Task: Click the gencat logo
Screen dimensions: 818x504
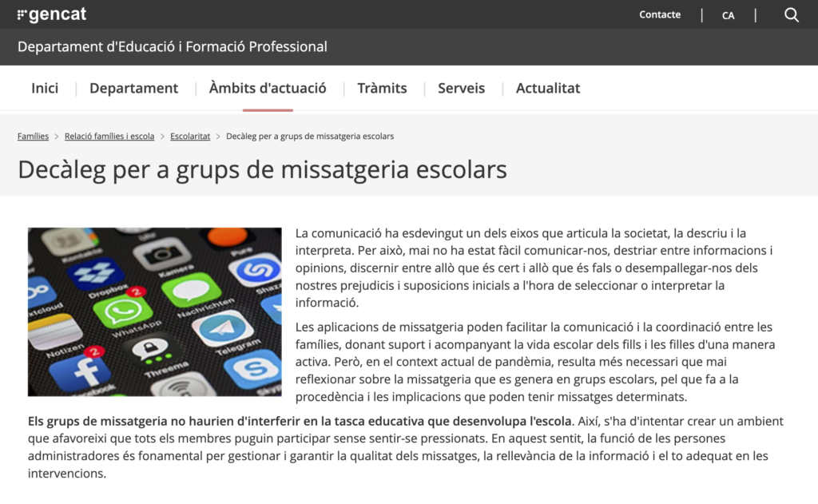Action: [52, 14]
